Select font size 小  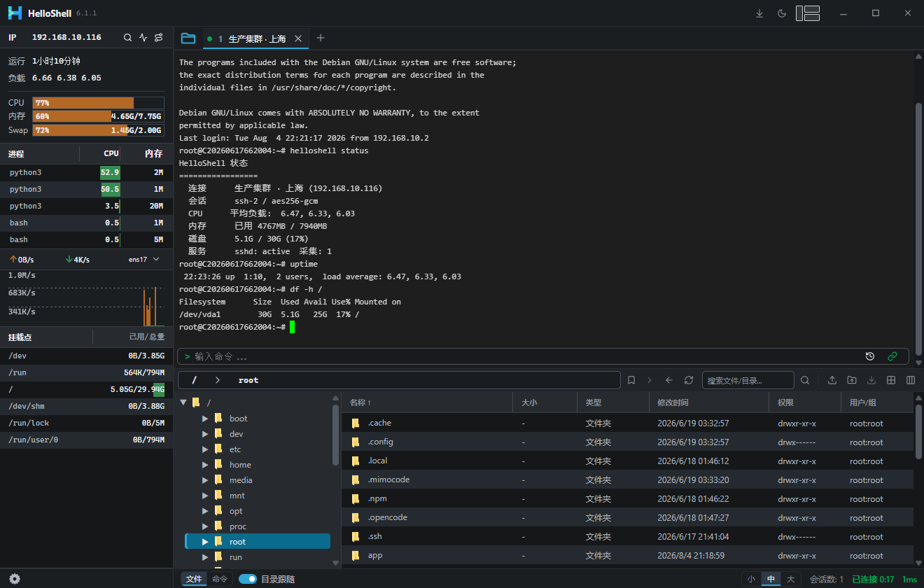pyautogui.click(x=751, y=579)
